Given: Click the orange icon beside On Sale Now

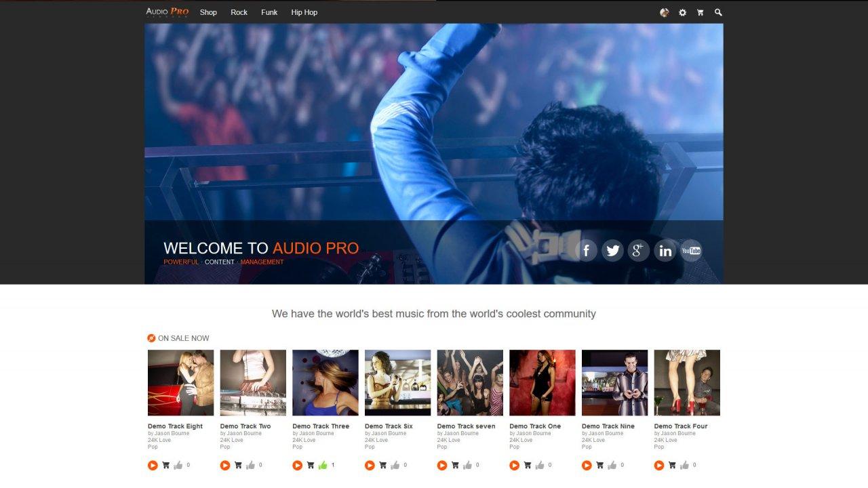Looking at the screenshot, I should [151, 338].
